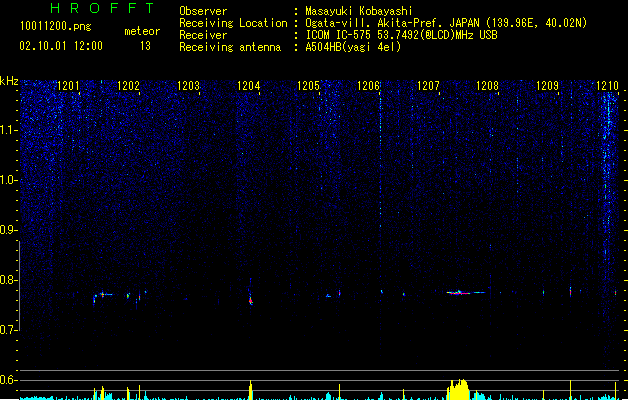Click the bright noise band near 1210
This screenshot has height=400, width=629.
point(609,177)
